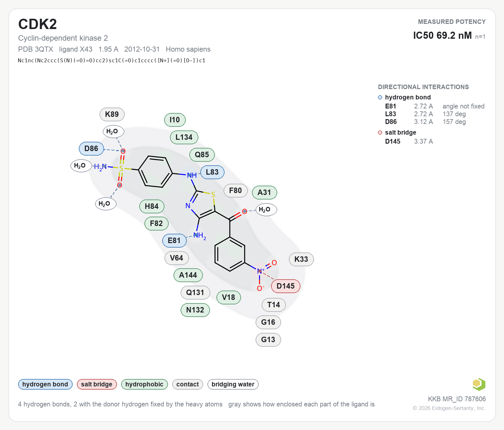
Task: Select the H84 residue label
Action: [152, 206]
